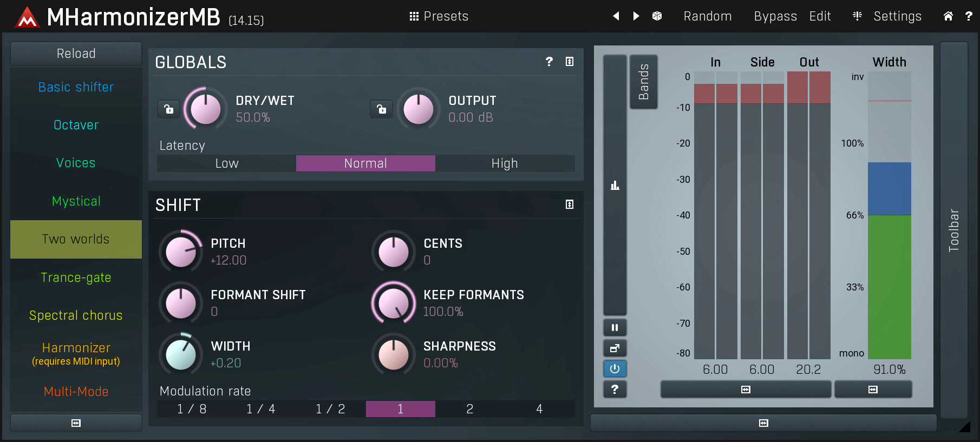980x442 pixels.
Task: Click the GLOBALS help question mark
Action: tap(549, 62)
